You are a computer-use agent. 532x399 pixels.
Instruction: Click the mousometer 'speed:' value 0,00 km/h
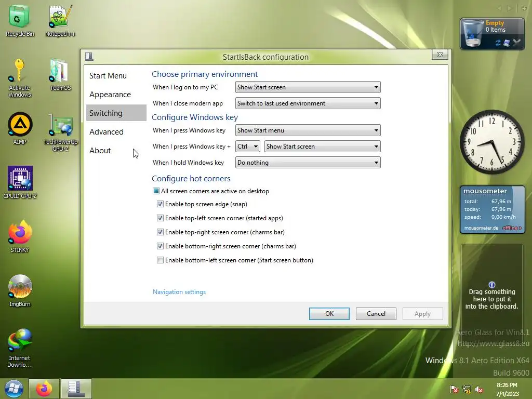coord(503,217)
